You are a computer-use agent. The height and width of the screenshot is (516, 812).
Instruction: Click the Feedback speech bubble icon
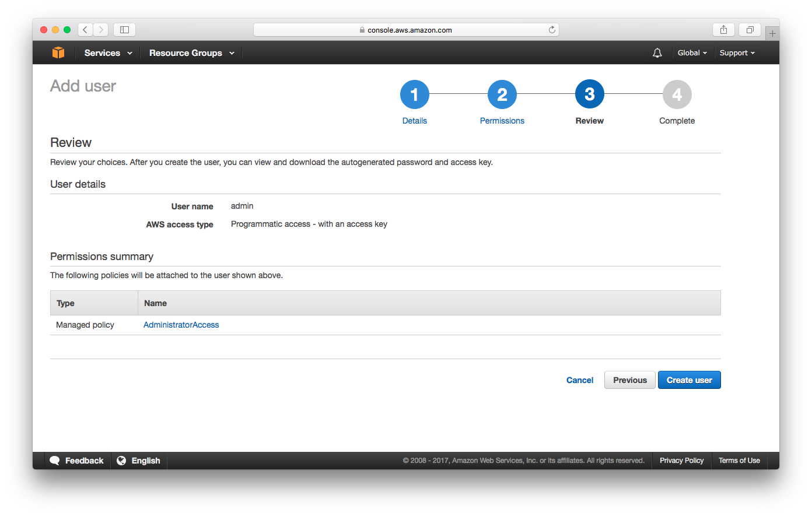click(55, 461)
